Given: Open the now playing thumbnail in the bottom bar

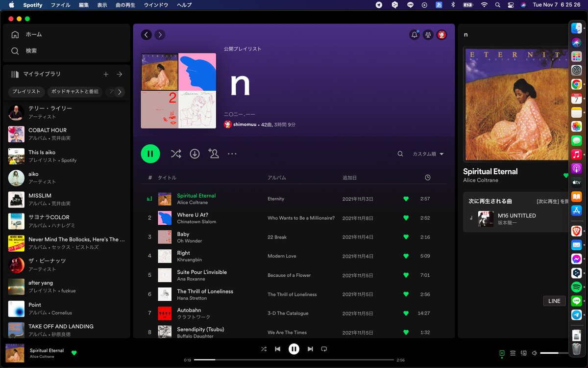Looking at the screenshot, I should click(15, 353).
